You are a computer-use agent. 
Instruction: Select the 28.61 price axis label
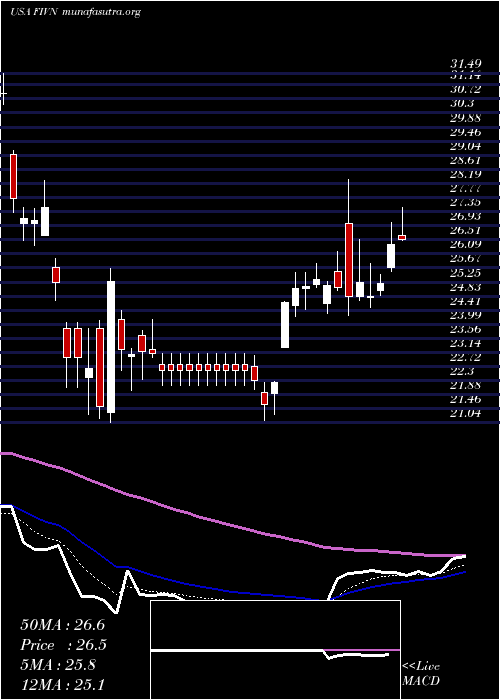coord(466,160)
